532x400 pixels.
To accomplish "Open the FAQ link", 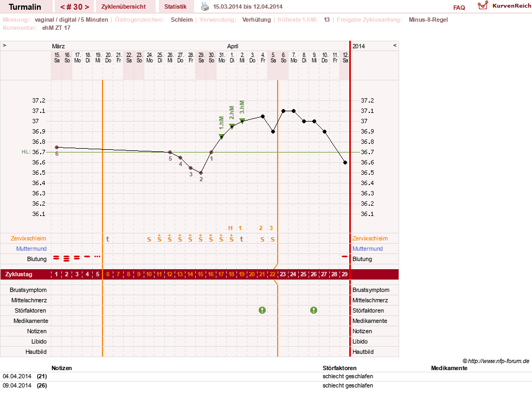I will tap(459, 8).
